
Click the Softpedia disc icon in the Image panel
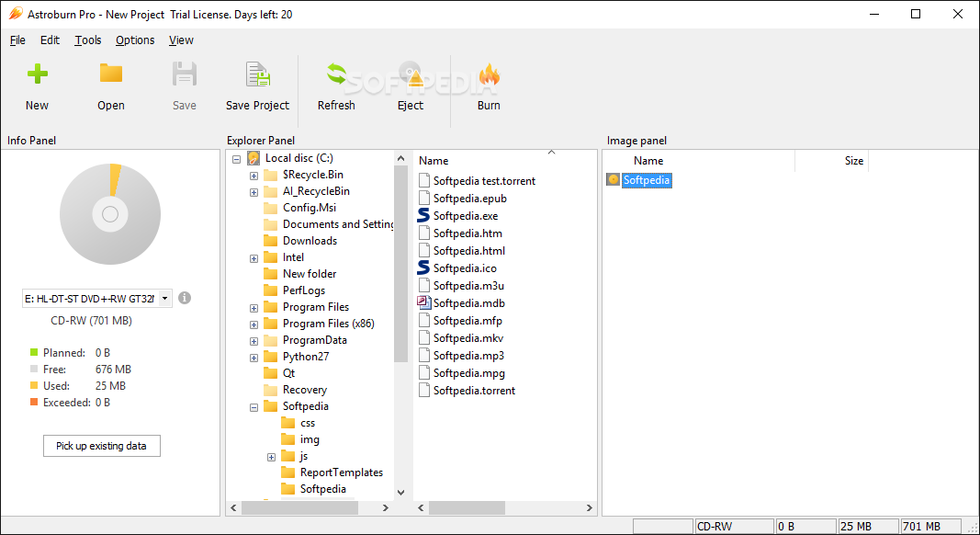tap(614, 180)
